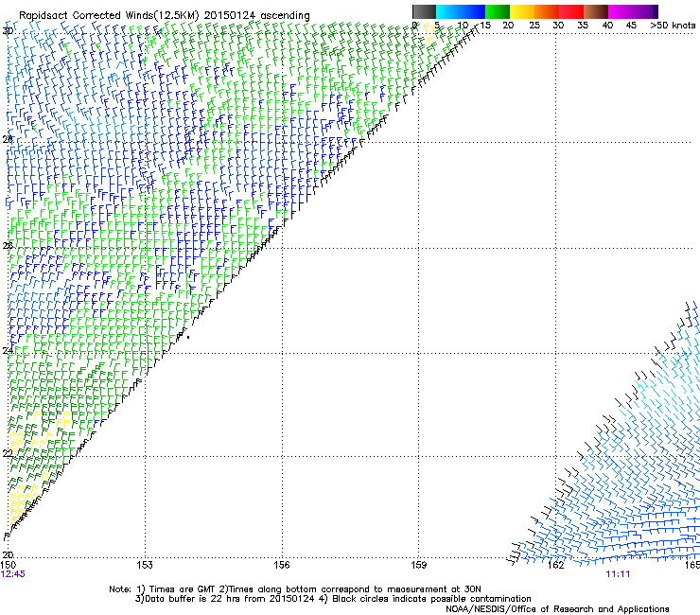The height and width of the screenshot is (615, 700).
Task: Click the latitude label 22
Action: 8,453
